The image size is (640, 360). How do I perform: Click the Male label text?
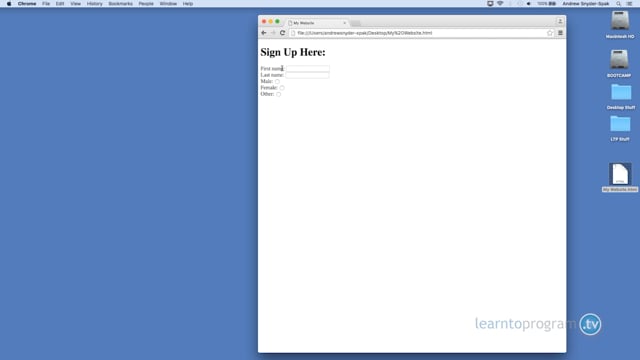267,81
